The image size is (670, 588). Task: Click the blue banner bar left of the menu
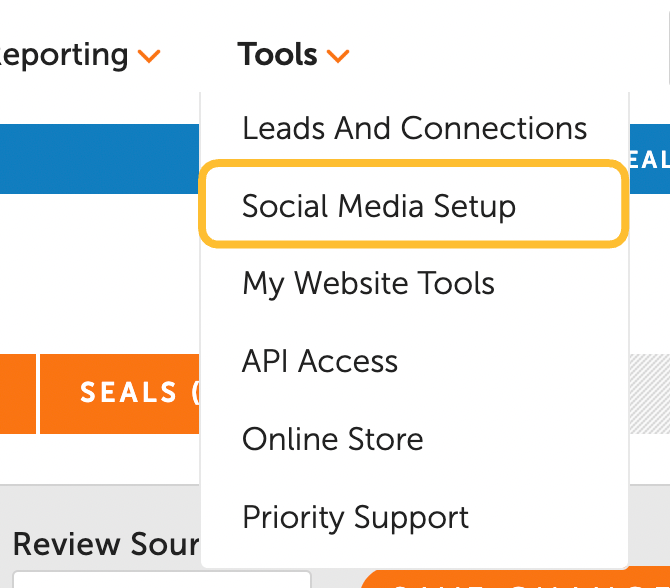100,159
